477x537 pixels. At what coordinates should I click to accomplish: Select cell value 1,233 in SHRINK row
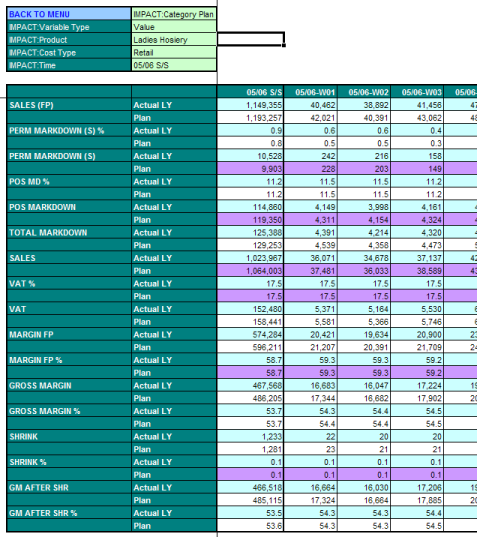pos(250,437)
